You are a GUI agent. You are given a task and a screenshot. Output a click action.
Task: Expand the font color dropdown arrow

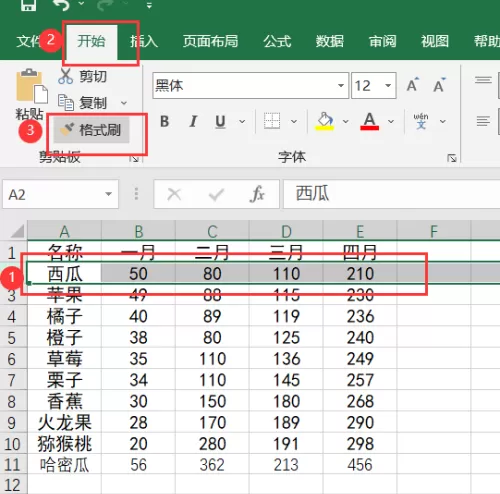coord(391,122)
